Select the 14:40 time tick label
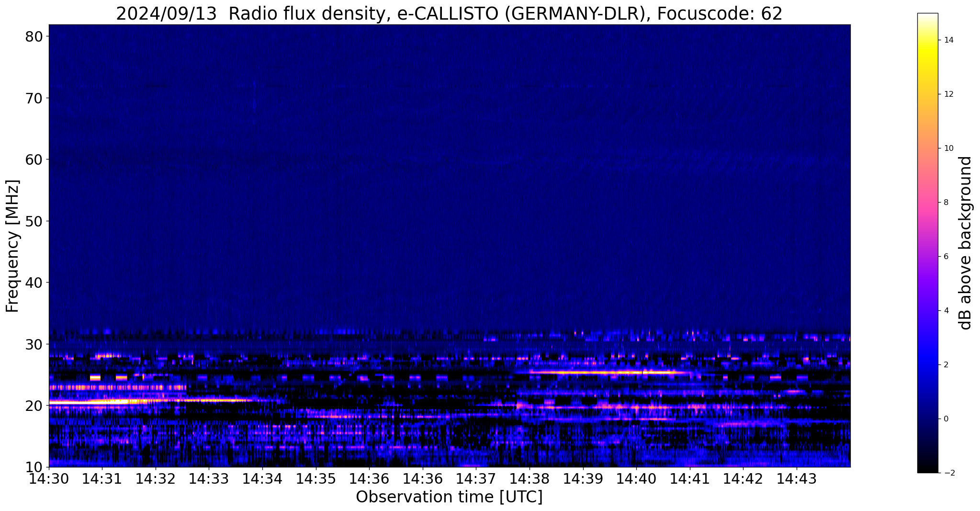This screenshot has height=511, width=980. (636, 478)
